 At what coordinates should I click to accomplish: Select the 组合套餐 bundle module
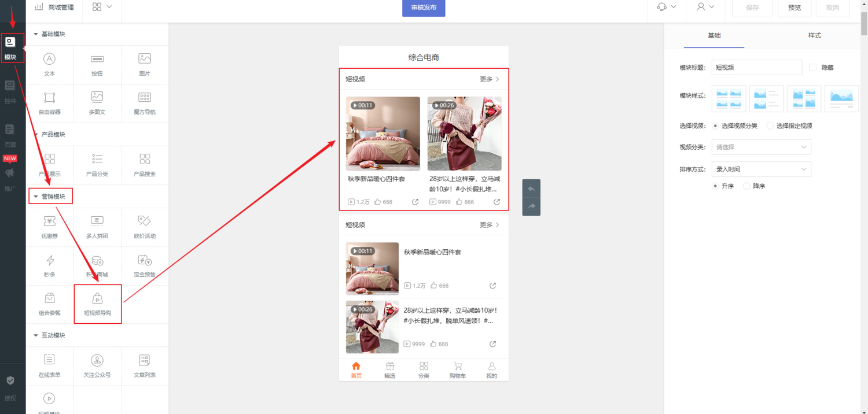tap(50, 305)
